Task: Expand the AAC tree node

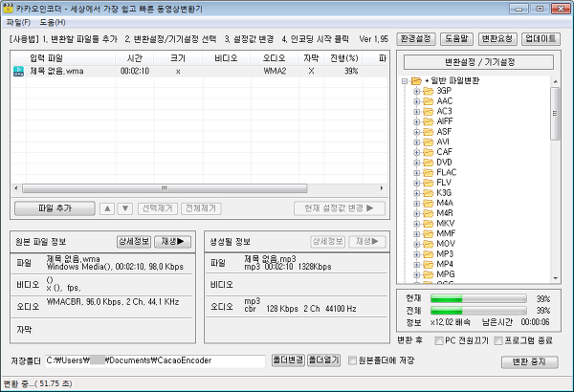Action: tap(416, 101)
